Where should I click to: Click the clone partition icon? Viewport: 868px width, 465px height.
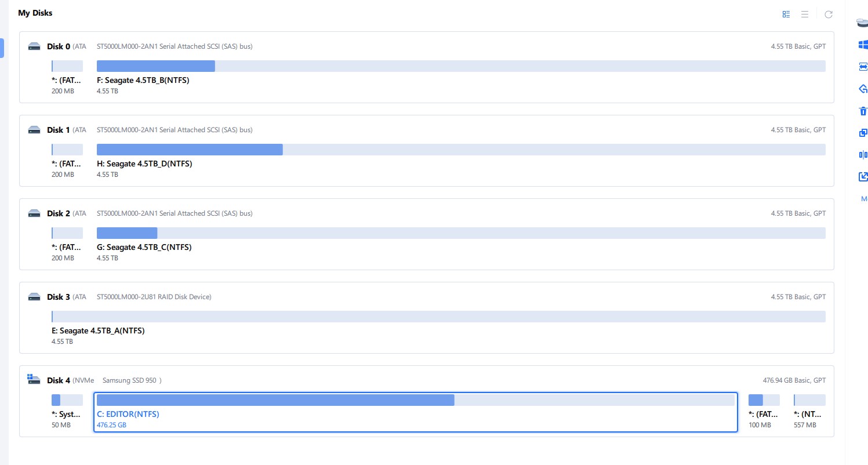coord(863,133)
